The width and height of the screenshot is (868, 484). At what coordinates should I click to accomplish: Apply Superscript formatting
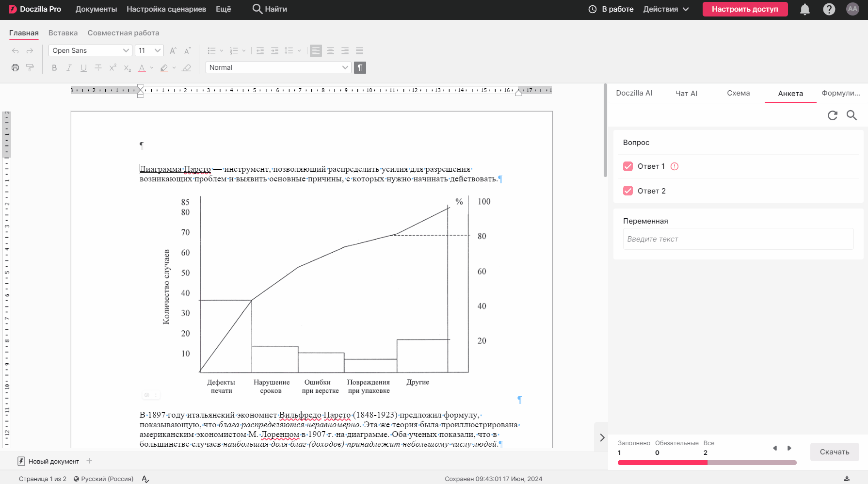pos(113,68)
